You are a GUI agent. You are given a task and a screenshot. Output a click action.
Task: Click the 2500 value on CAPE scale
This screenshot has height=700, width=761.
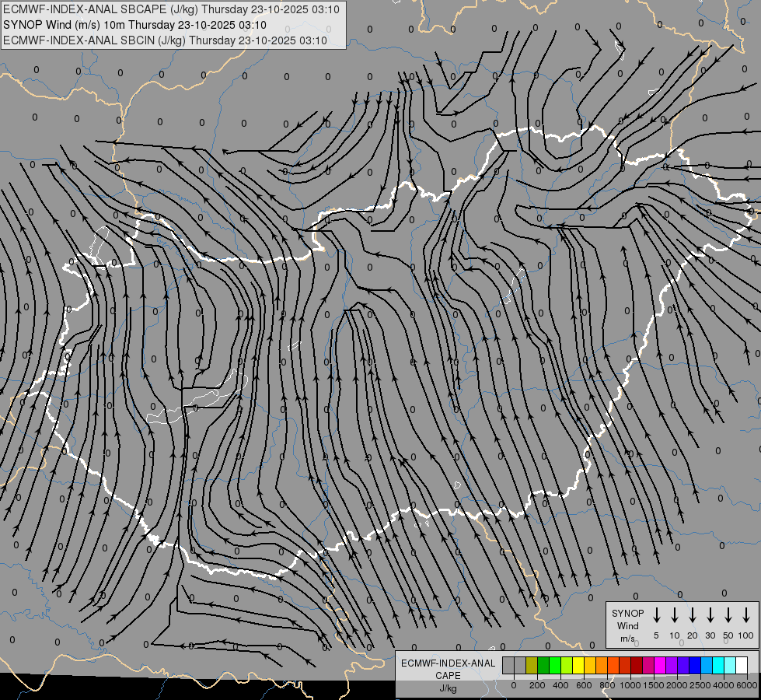click(x=700, y=685)
